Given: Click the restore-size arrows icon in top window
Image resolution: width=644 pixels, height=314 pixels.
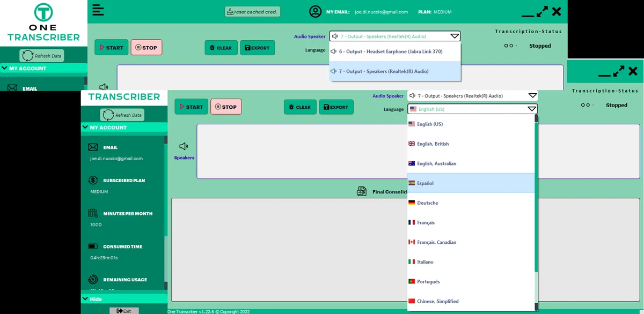Looking at the screenshot, I should pyautogui.click(x=542, y=11).
